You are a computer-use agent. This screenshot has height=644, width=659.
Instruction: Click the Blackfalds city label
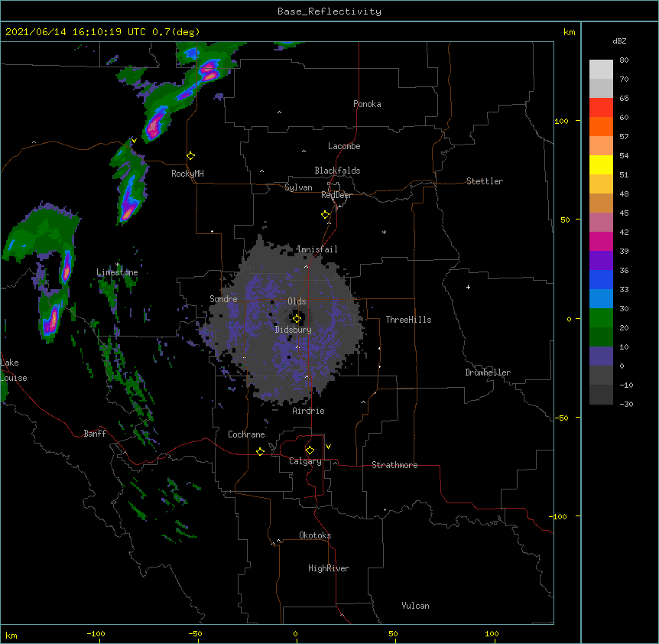pyautogui.click(x=337, y=171)
